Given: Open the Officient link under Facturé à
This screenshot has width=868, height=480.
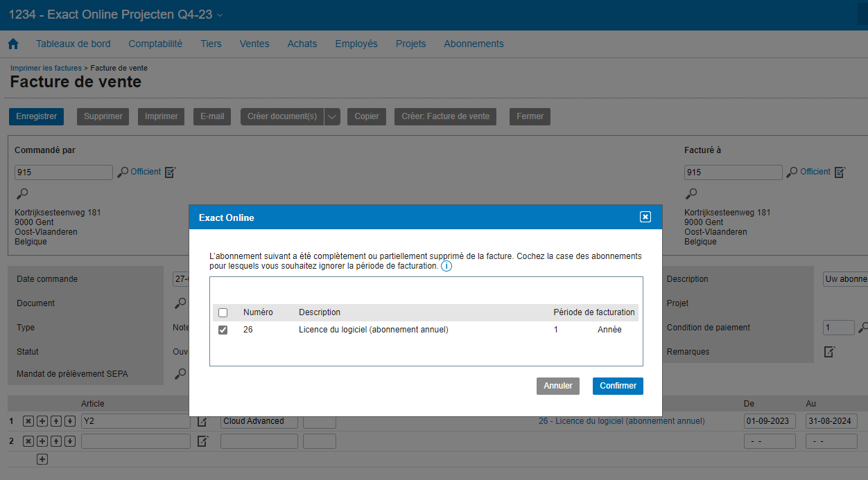Looking at the screenshot, I should [x=815, y=172].
